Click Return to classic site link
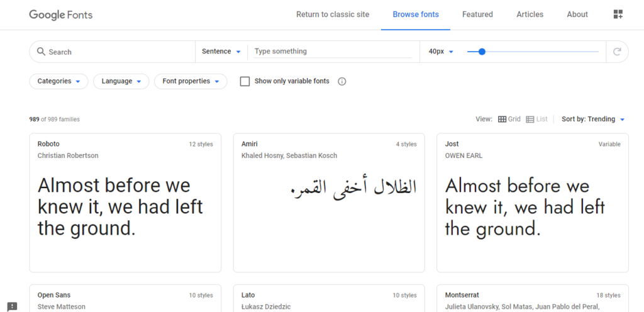This screenshot has width=644, height=312. tap(333, 14)
